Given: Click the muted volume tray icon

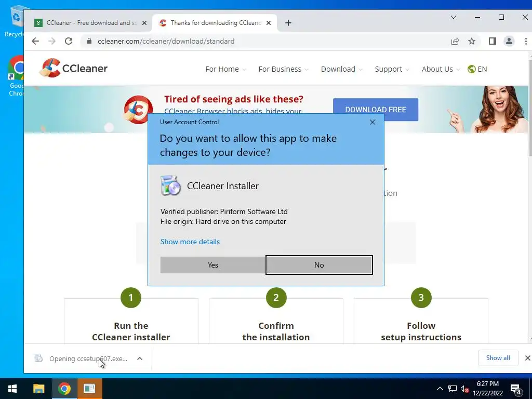Looking at the screenshot, I should click(x=465, y=389).
